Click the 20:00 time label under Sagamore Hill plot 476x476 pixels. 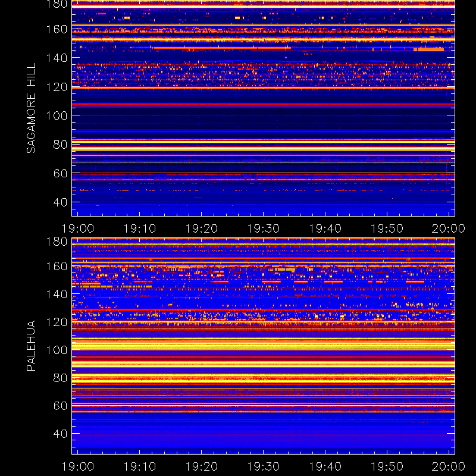click(449, 228)
